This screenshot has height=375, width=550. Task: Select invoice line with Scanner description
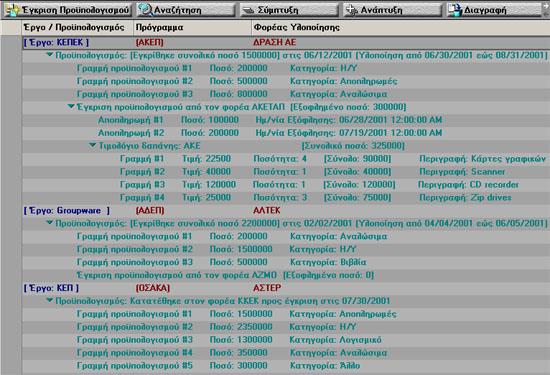pyautogui.click(x=286, y=172)
